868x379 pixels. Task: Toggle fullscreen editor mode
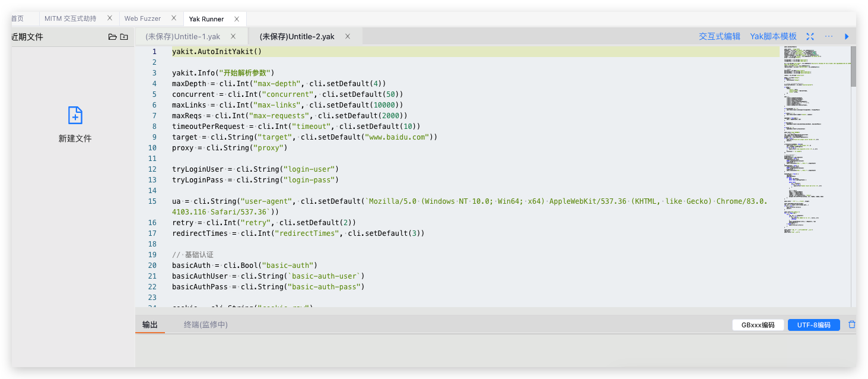click(x=810, y=37)
